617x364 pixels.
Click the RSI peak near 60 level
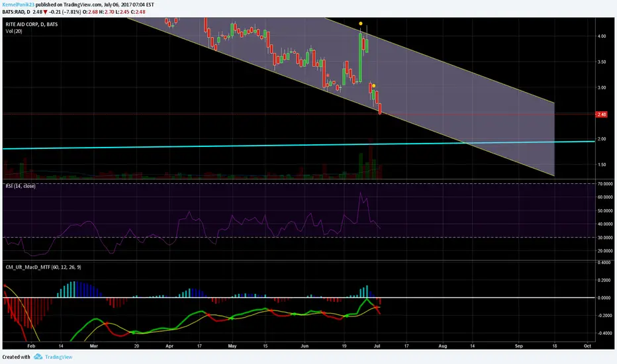coord(360,193)
